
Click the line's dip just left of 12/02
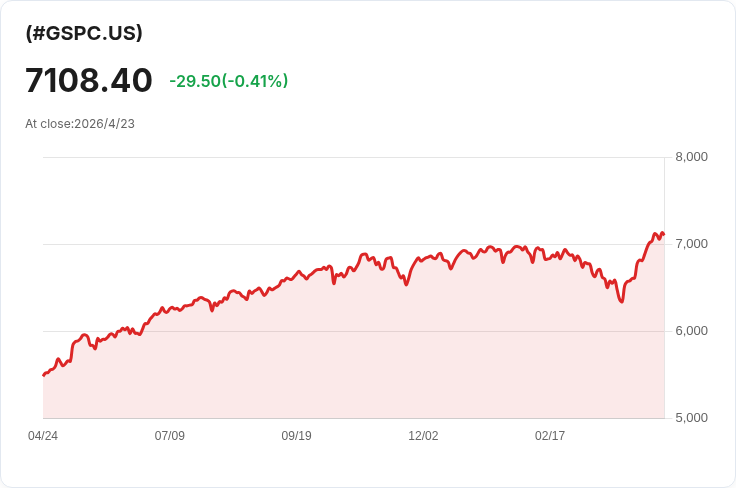tap(406, 284)
